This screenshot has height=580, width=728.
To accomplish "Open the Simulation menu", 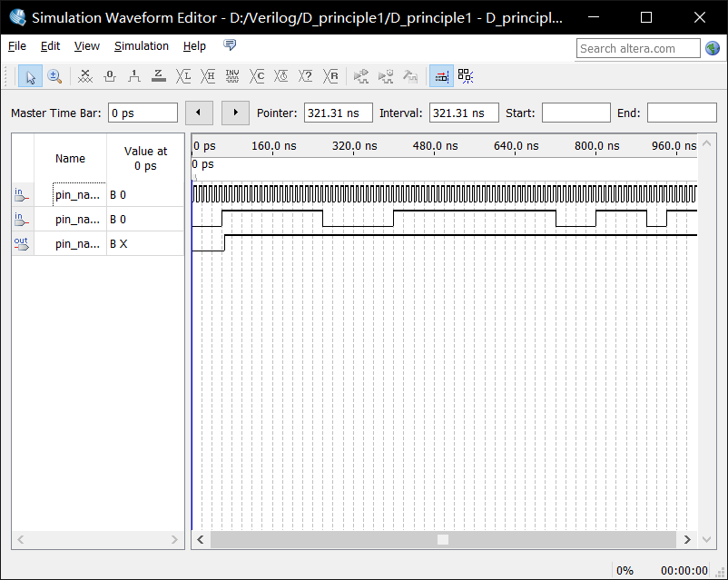I will (141, 46).
